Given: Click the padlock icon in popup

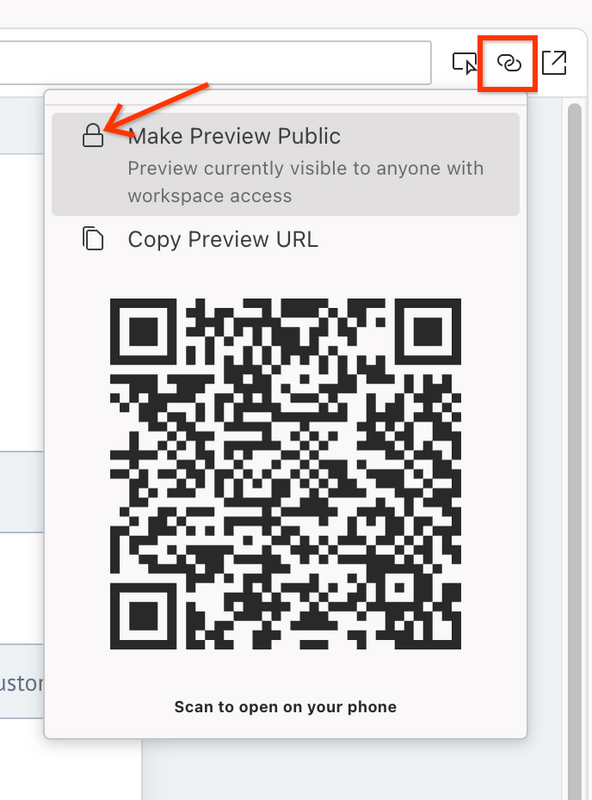Looking at the screenshot, I should pyautogui.click(x=93, y=136).
